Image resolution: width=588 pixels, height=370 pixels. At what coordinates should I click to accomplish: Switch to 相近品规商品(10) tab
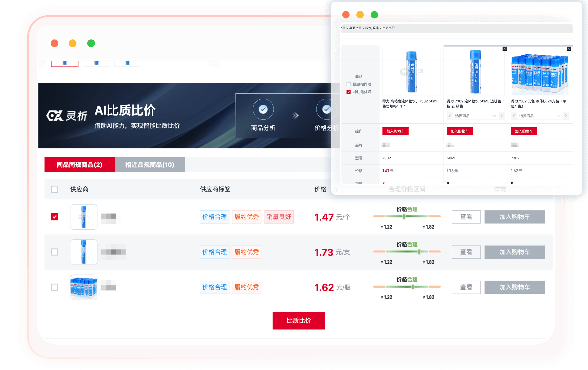click(150, 165)
